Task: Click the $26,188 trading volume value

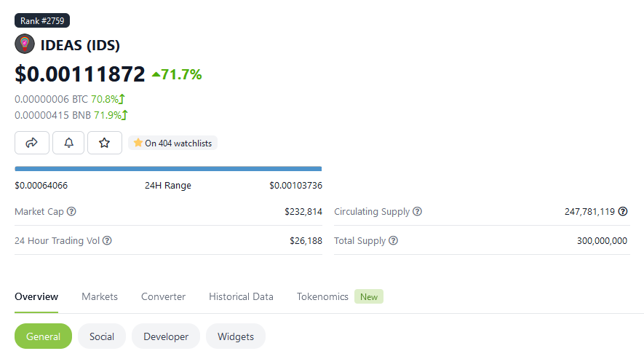Action: coord(306,241)
